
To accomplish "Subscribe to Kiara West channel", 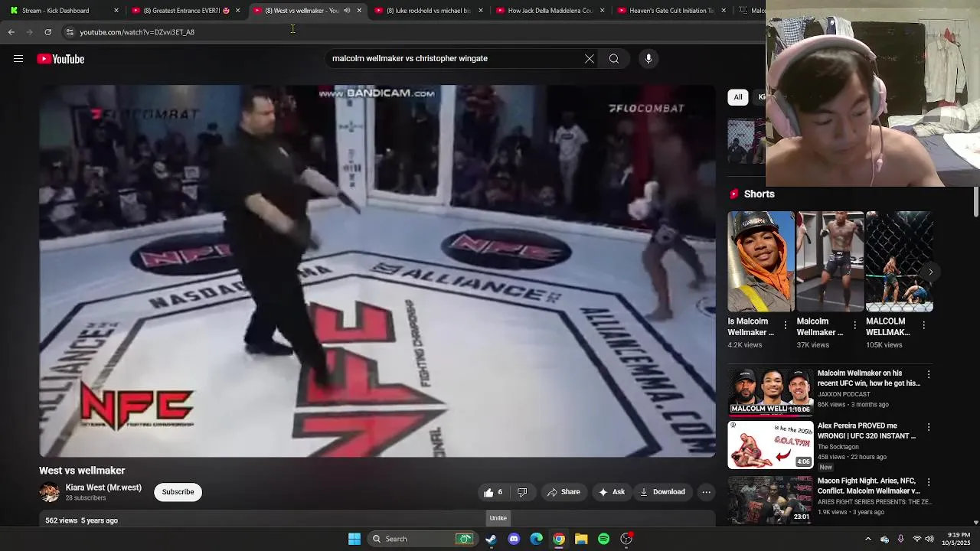I will pyautogui.click(x=178, y=492).
